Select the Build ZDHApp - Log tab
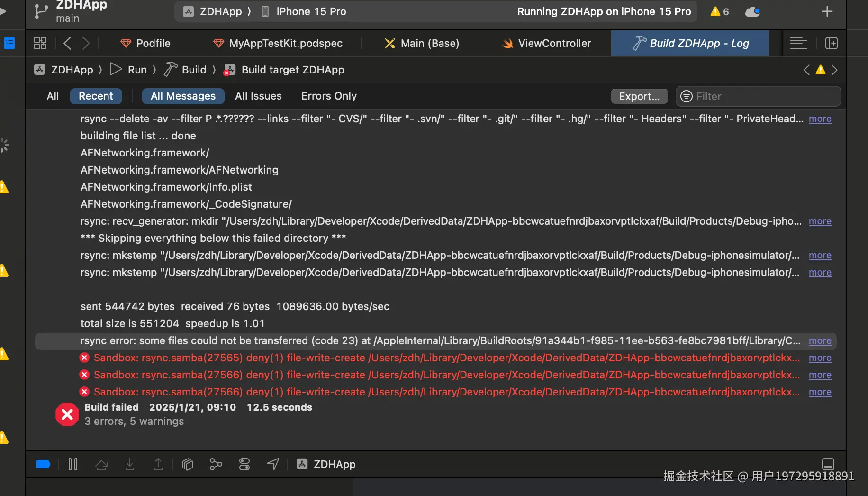The height and width of the screenshot is (496, 868). 690,43
